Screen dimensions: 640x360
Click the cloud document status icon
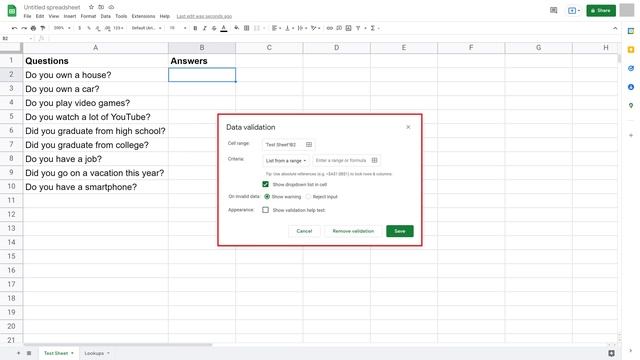click(111, 7)
